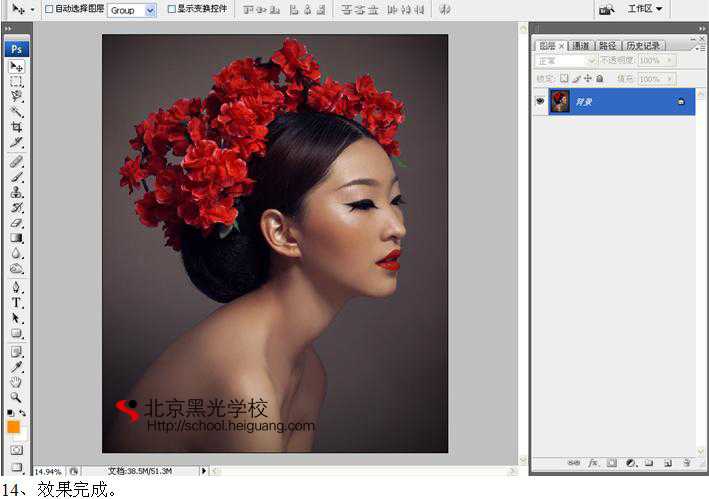This screenshot has height=499, width=709.
Task: Select the Rectangular Marquee tool
Action: pos(17,82)
